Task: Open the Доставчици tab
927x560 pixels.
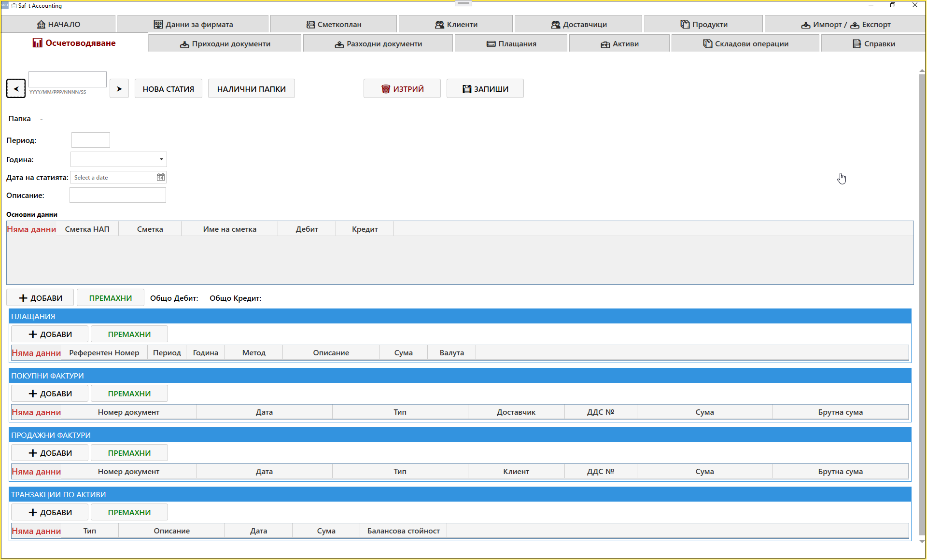Action: pyautogui.click(x=578, y=24)
